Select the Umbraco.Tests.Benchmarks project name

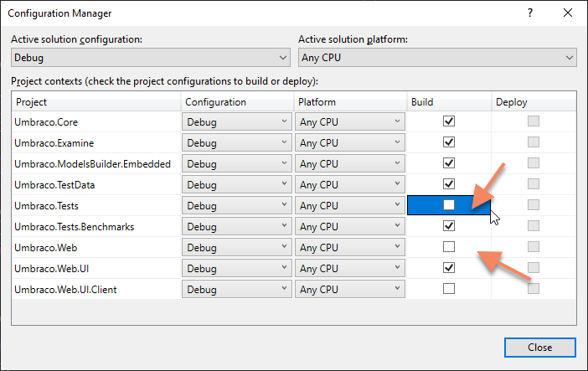tap(75, 227)
